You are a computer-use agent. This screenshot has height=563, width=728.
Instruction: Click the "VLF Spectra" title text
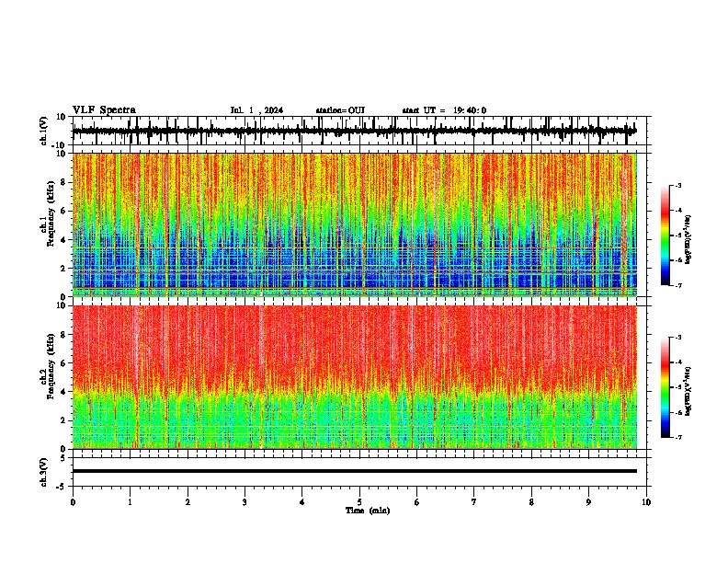104,110
